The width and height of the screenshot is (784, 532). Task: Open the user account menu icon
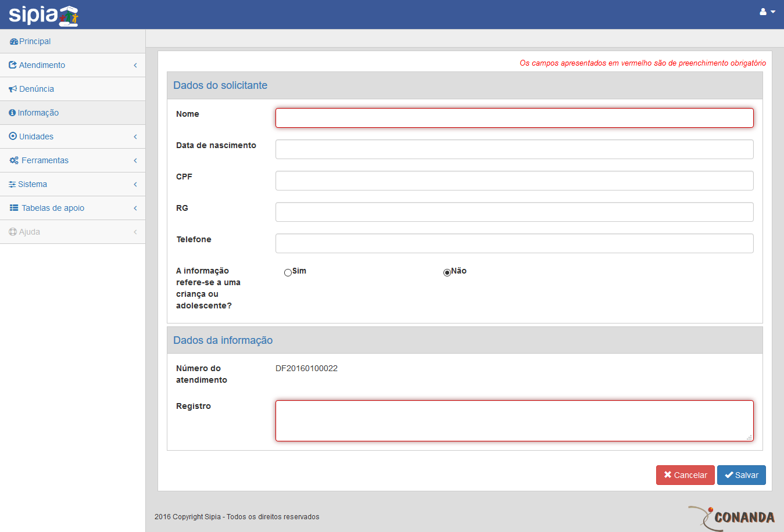coord(763,12)
